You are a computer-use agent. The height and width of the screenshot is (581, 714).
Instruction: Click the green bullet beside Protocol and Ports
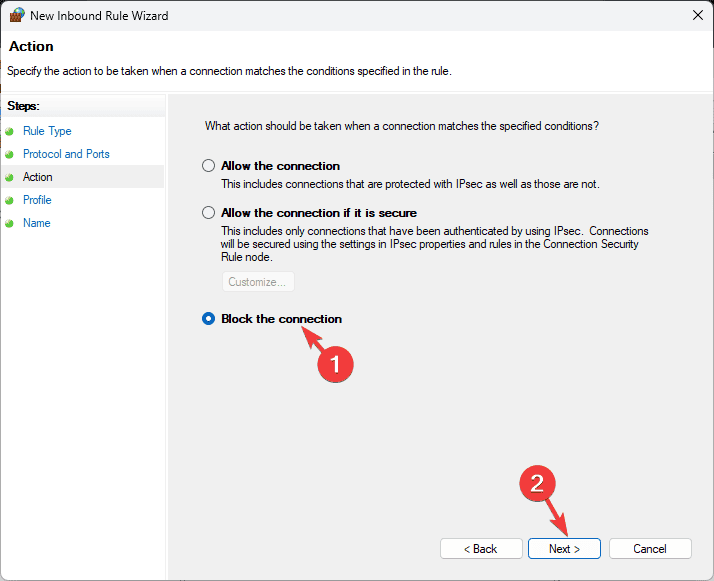pyautogui.click(x=10, y=154)
